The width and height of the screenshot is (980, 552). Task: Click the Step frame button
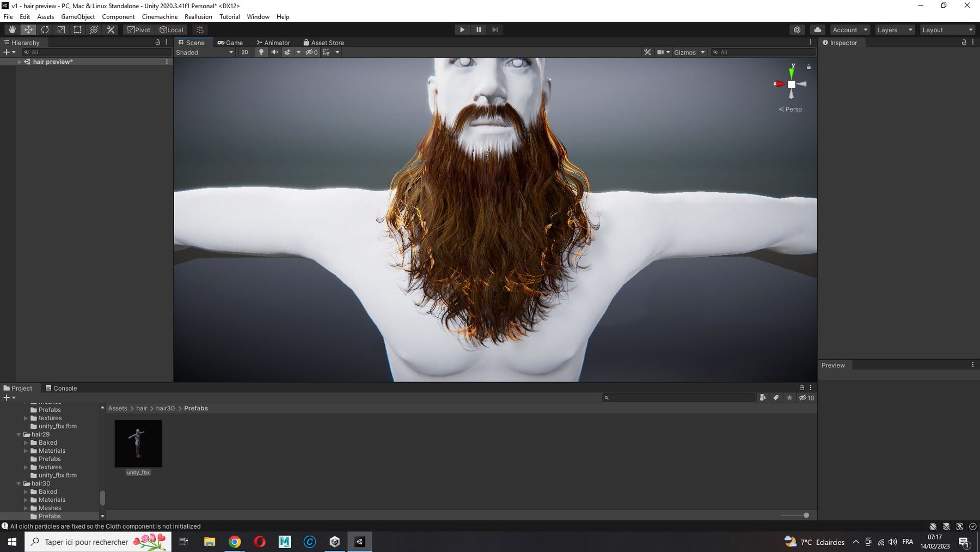[x=495, y=30]
